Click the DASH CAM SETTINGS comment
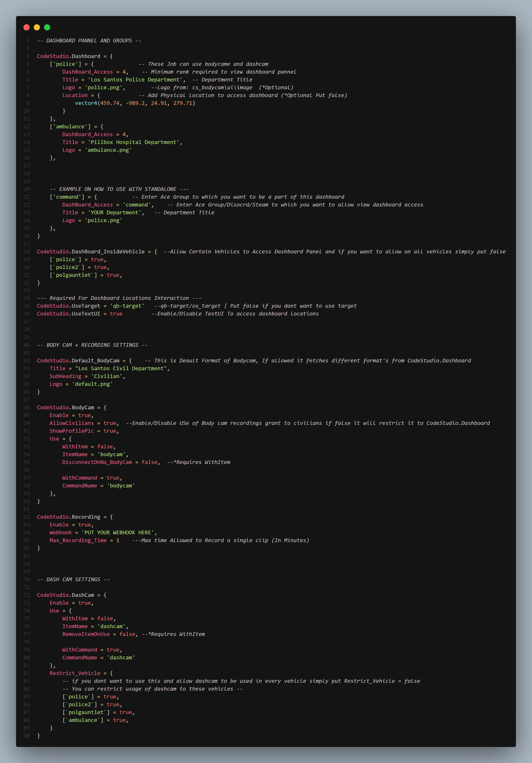This screenshot has width=532, height=763. [73, 580]
